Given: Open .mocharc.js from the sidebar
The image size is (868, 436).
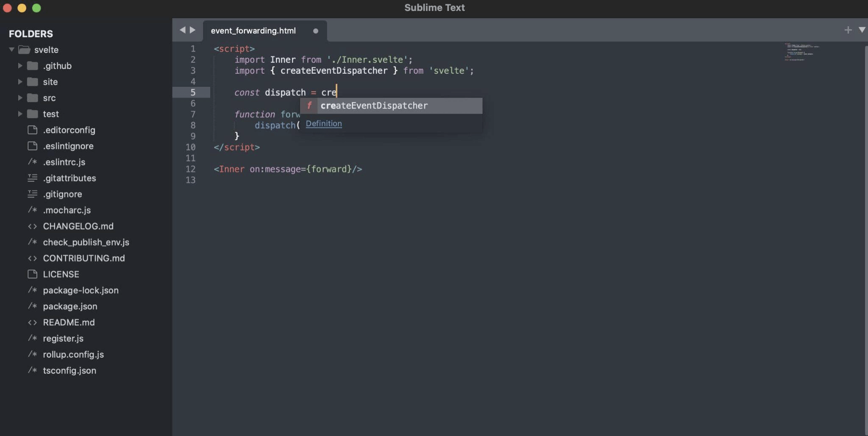Looking at the screenshot, I should coord(67,210).
